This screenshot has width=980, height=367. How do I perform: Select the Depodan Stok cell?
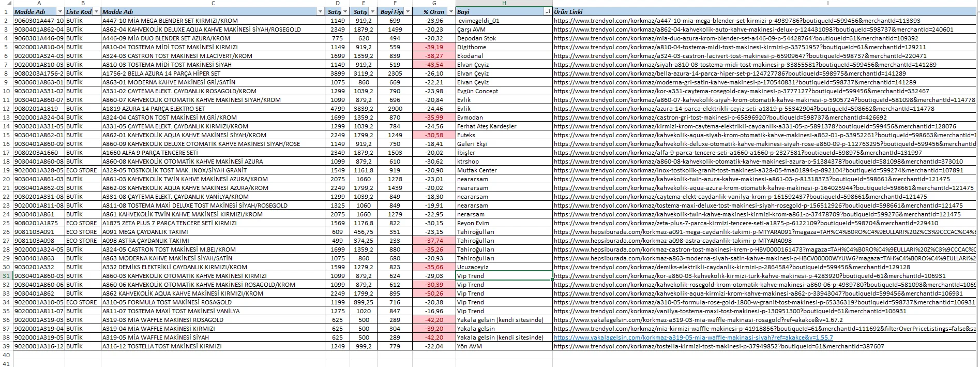[x=504, y=38]
